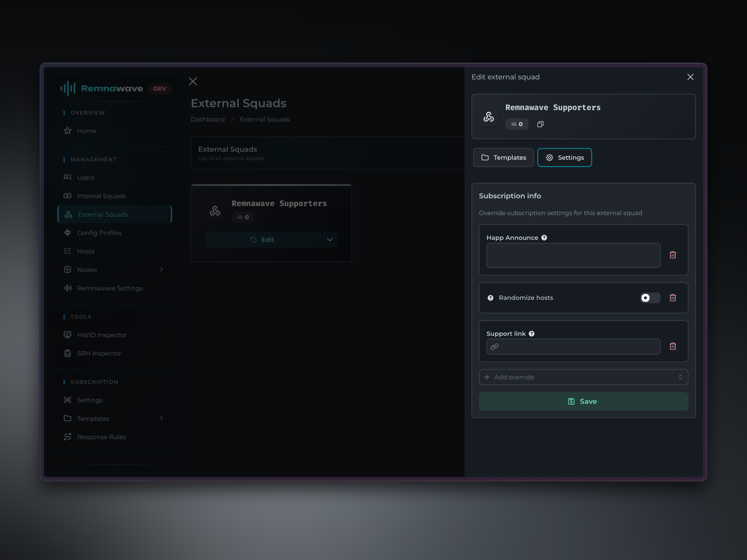Switch to the Settings tab in edit panel
The image size is (747, 560).
pos(565,157)
